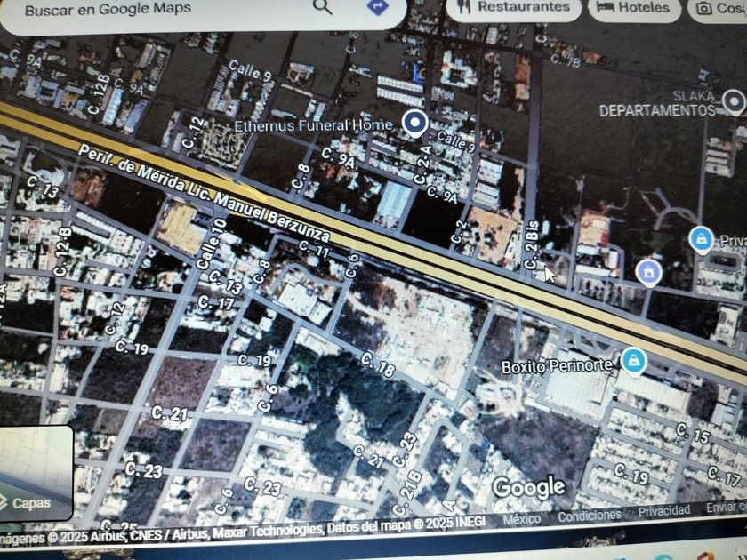Click the Perif. de Mérida Lic. Manuel Berzunza label
Viewport: 747px width, 560px height.
204,193
